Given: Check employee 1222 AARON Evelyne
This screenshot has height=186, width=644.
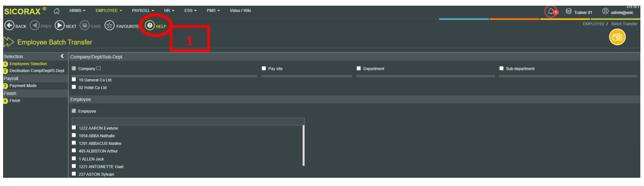Looking at the screenshot, I should pyautogui.click(x=74, y=128).
